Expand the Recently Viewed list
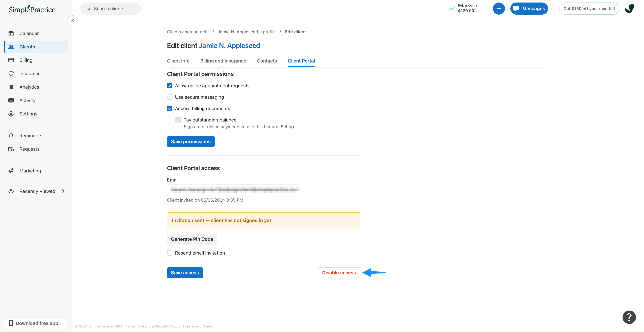Image resolution: width=644 pixels, height=332 pixels. point(63,191)
